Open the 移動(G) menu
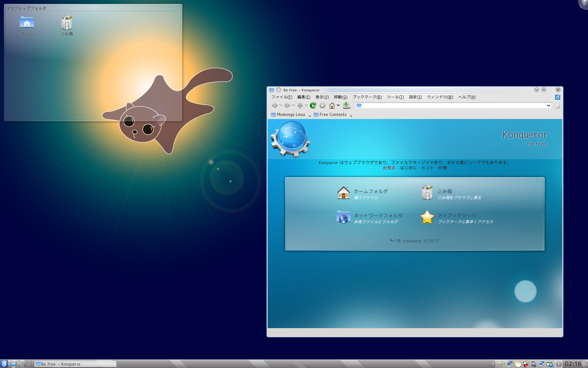The height and width of the screenshot is (368, 588). (341, 97)
